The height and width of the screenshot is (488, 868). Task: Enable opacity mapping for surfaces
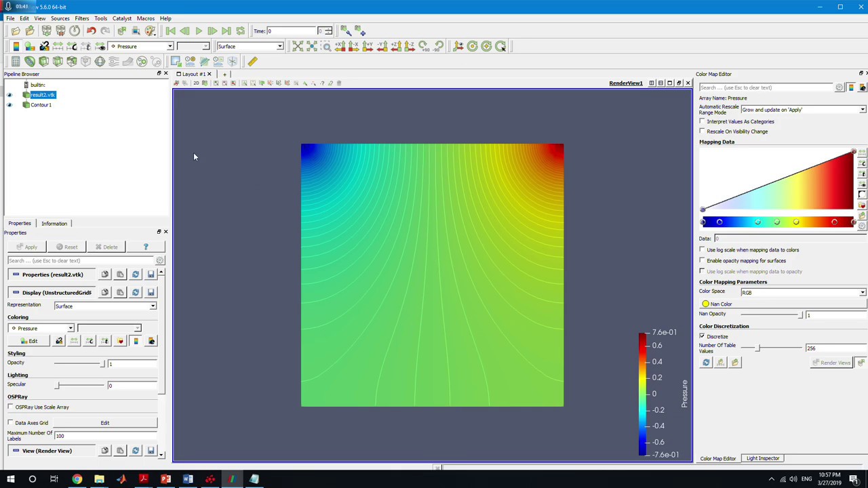click(x=703, y=260)
